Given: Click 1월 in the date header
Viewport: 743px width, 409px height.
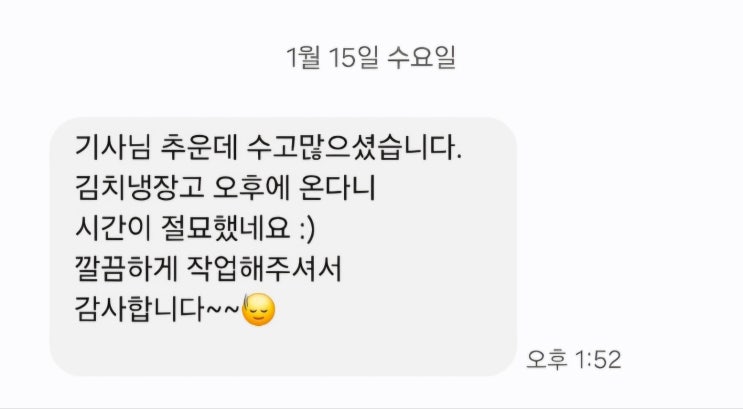Looking at the screenshot, I should [x=303, y=58].
